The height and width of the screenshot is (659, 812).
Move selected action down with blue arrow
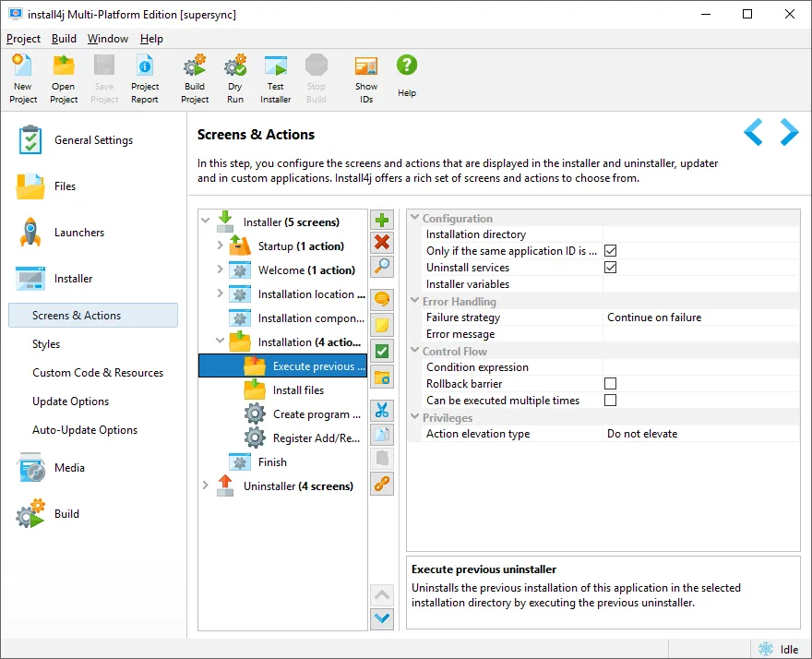(382, 618)
